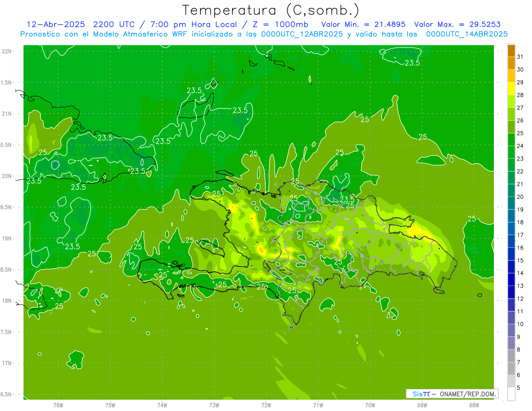Screen dimensions: 532x411
Task: Click the '75W' longitude axis label
Action: 110,405
